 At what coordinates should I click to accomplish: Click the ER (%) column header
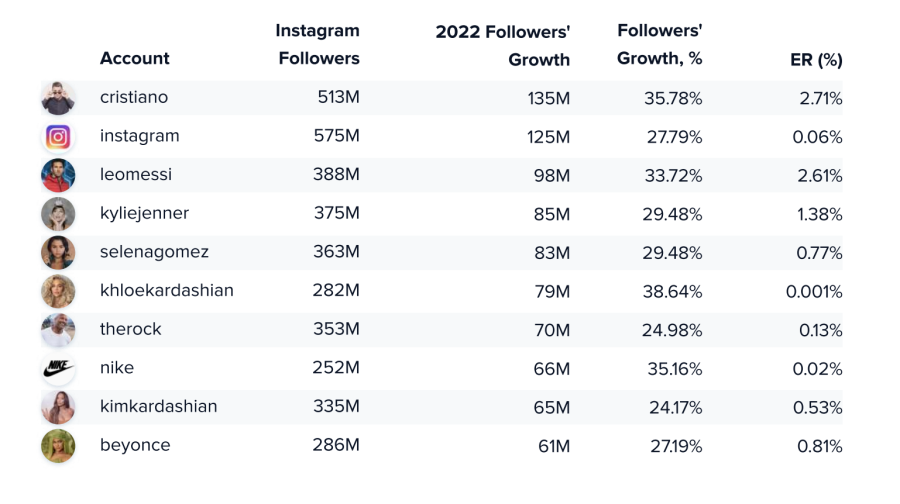tap(816, 60)
